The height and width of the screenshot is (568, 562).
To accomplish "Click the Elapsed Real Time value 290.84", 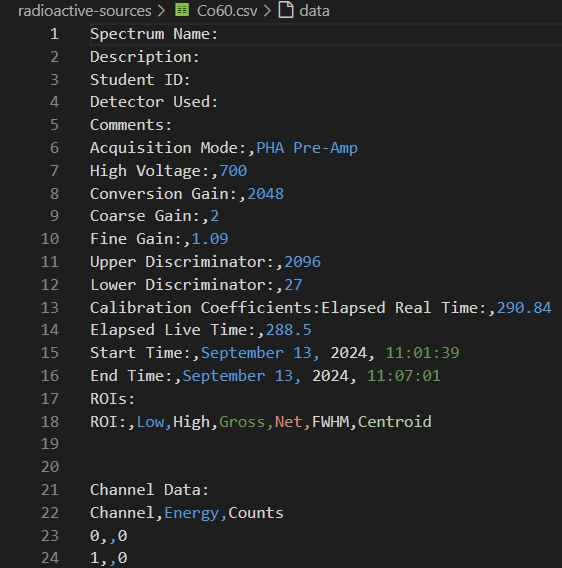I will [524, 308].
